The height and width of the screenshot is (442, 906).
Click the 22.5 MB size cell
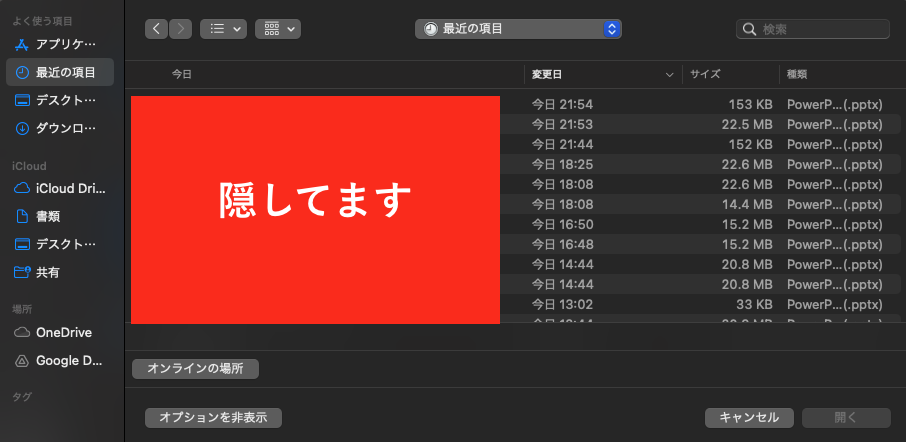[x=747, y=124]
